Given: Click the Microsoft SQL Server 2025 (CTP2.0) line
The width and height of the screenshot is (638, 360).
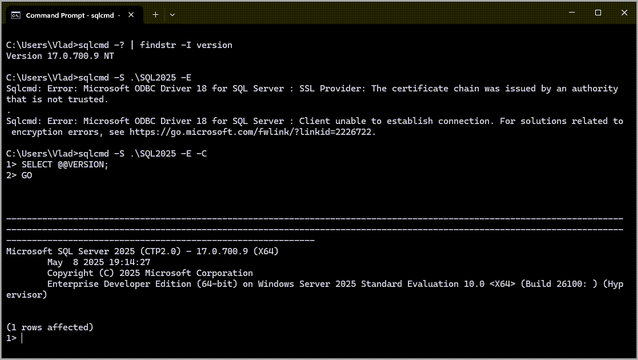Looking at the screenshot, I should tap(142, 251).
